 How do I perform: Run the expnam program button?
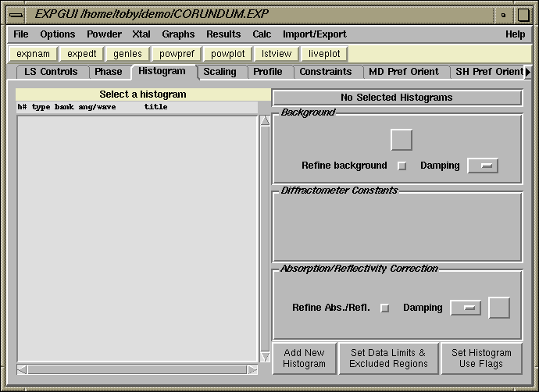[33, 54]
